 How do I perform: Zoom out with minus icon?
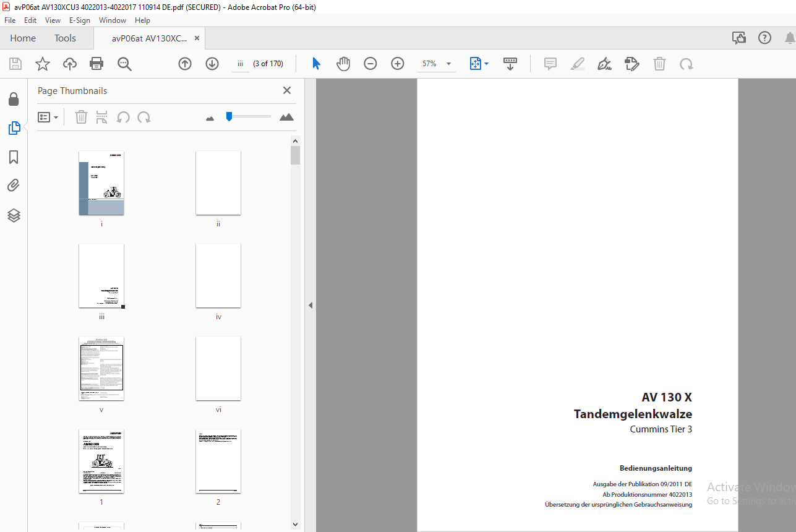370,64
